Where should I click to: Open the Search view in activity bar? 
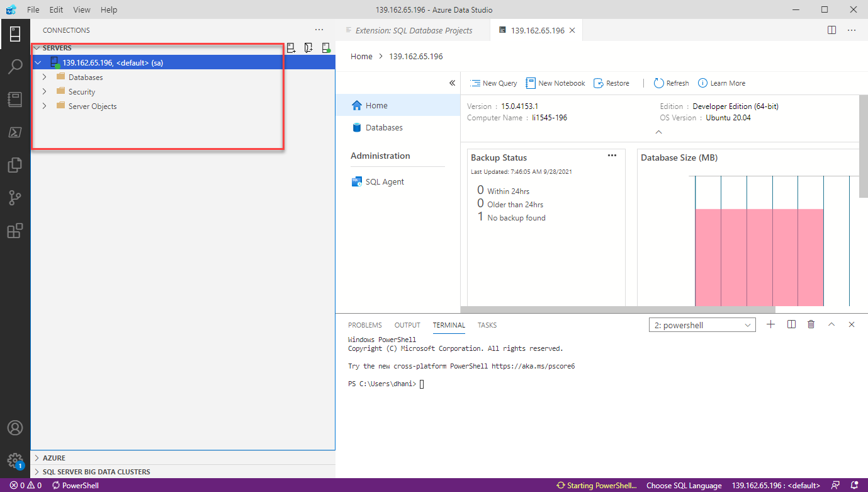coord(15,67)
